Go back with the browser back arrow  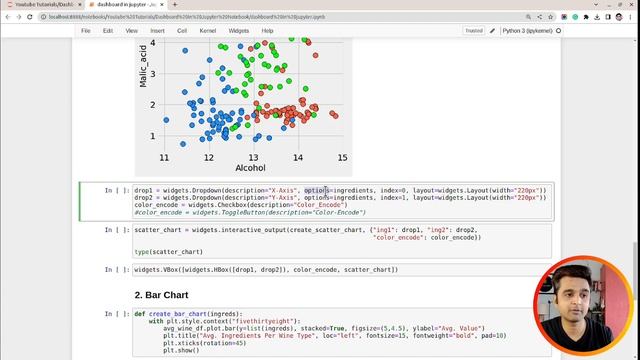point(8,17)
